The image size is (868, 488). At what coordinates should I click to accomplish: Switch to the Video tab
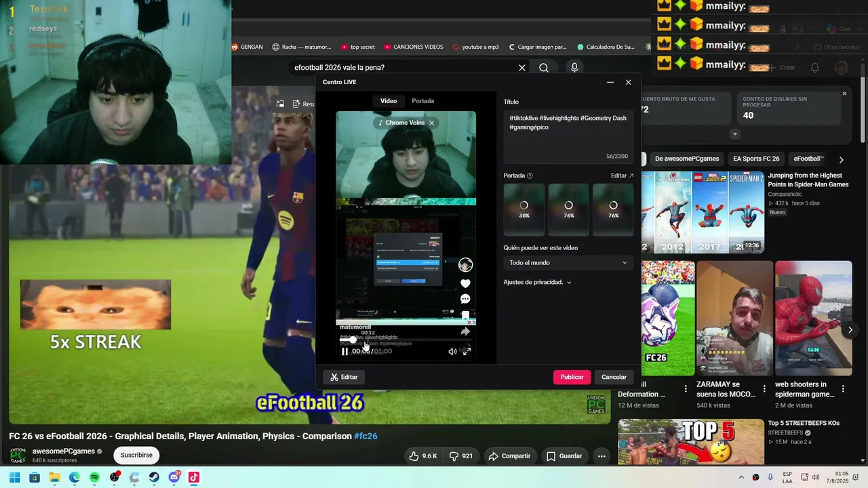coord(389,101)
